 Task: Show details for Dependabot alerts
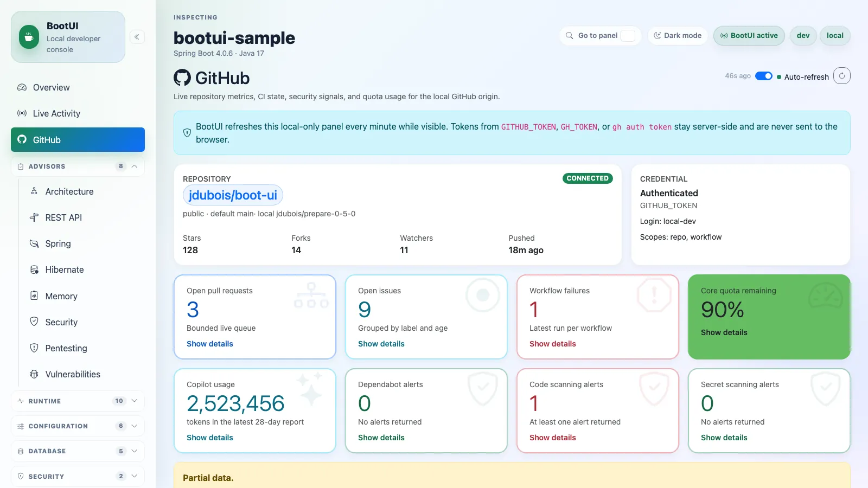381,438
